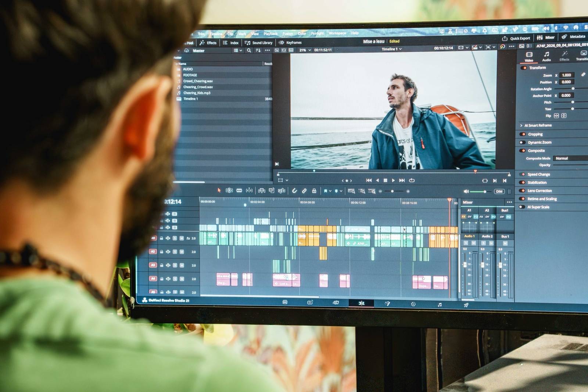Image resolution: width=588 pixels, height=392 pixels.
Task: Toggle the Retime and Scaling switch
Action: pyautogui.click(x=522, y=199)
